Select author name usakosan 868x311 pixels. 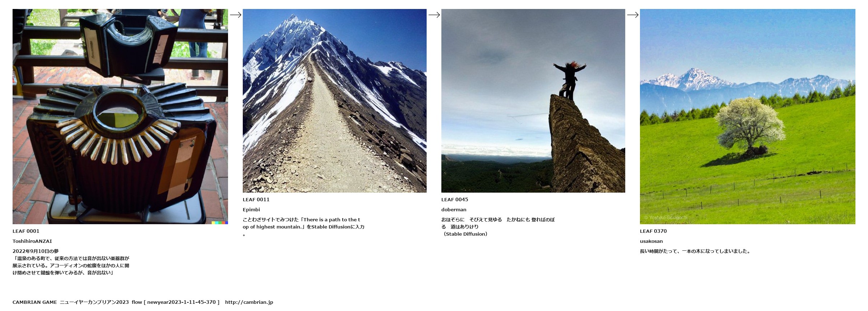coord(651,241)
